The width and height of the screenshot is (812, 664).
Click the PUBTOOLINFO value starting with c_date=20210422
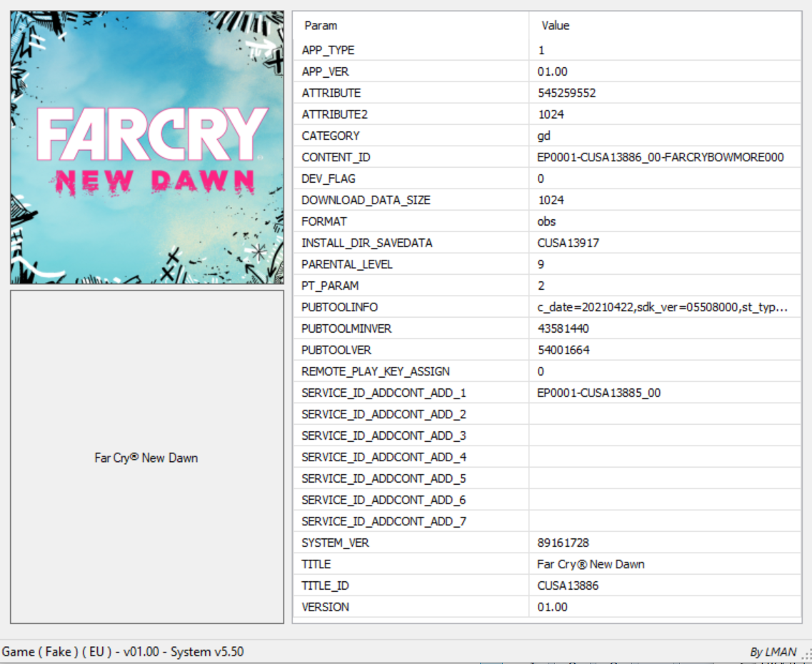click(662, 308)
